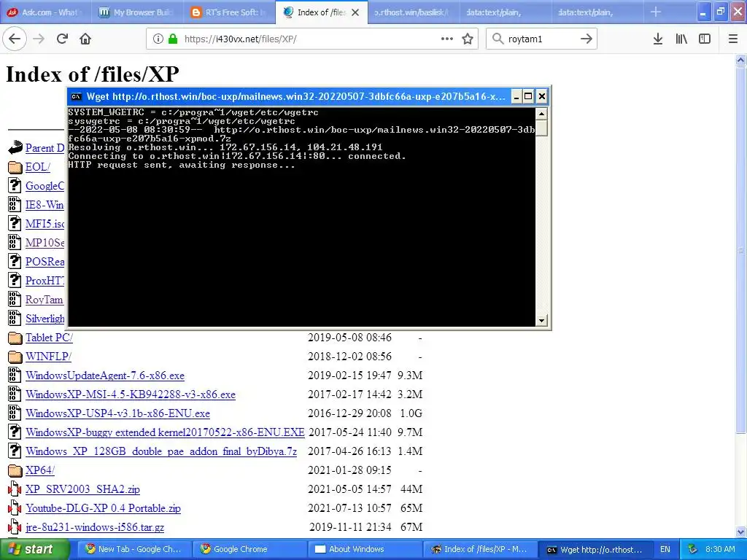The image size is (747, 560).
Task: Click the 2019-05-08 08:46 date for Tablet PC
Action: 349,338
